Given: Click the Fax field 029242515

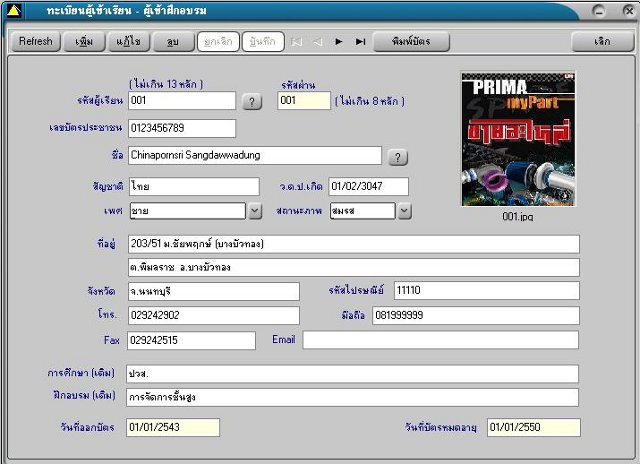Looking at the screenshot, I should 192,340.
